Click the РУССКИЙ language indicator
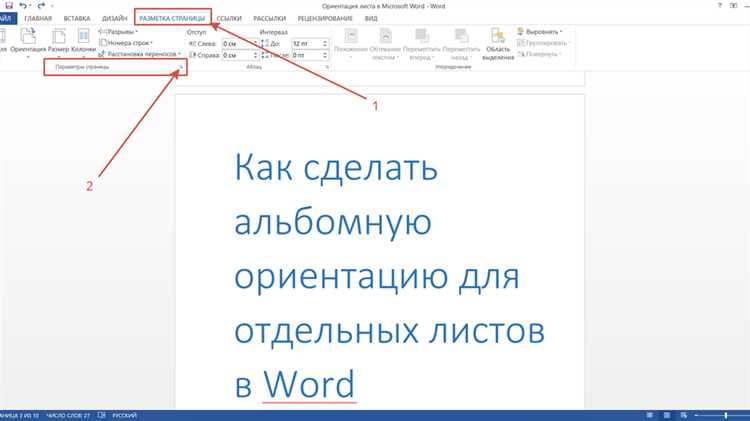The image size is (750, 421). pyautogui.click(x=124, y=416)
